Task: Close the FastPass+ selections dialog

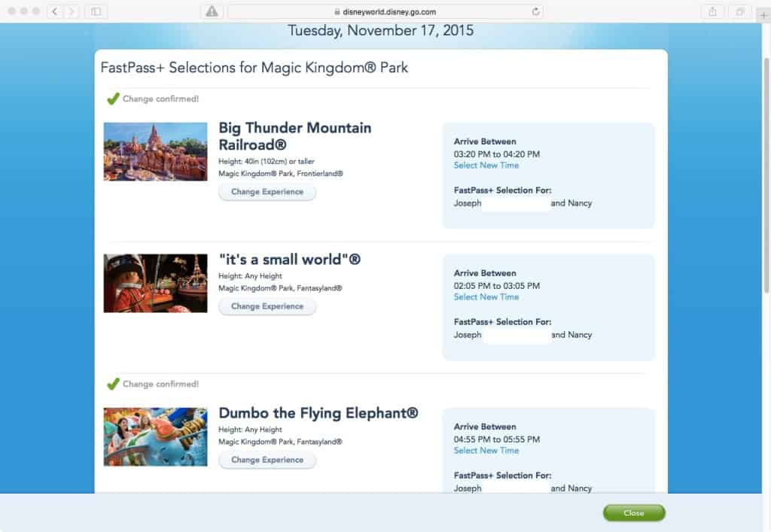Action: (634, 513)
